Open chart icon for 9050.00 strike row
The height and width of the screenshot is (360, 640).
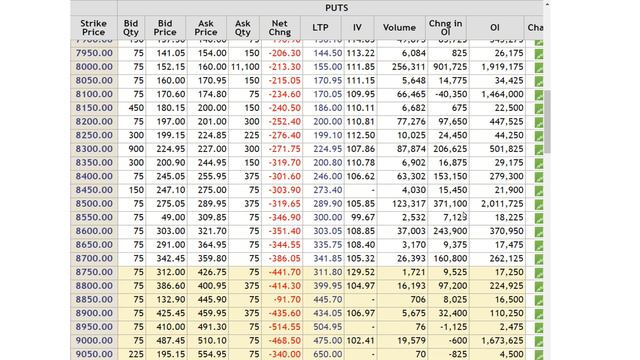539,355
